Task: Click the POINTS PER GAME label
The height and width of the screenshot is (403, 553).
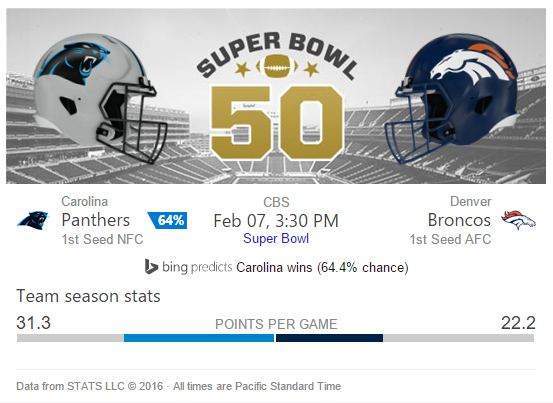Action: (276, 324)
